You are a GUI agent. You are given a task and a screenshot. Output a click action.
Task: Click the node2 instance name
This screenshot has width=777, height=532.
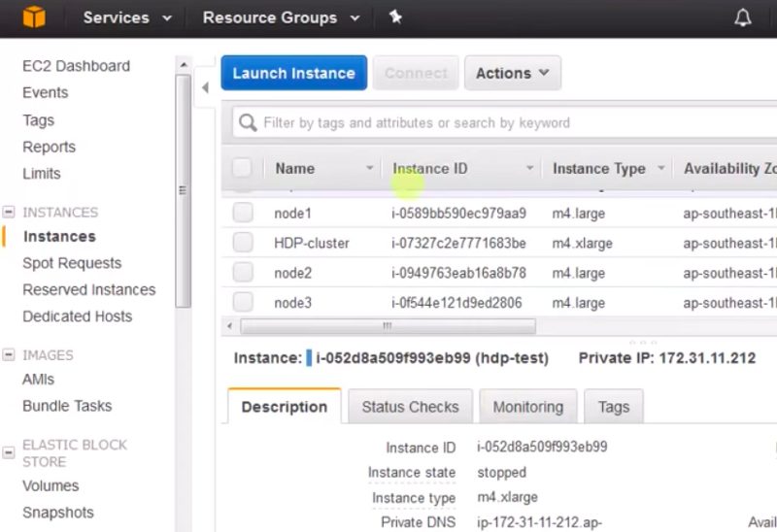pos(293,273)
